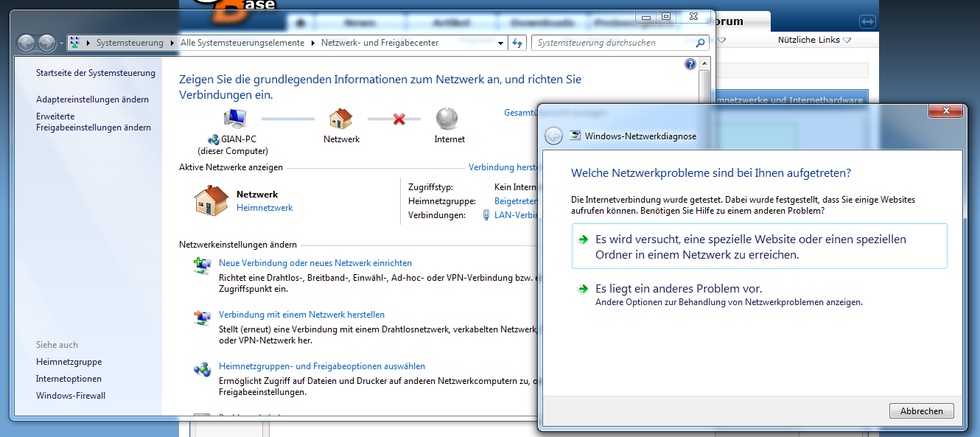Viewport: 980px width, 437px height.
Task: Open Startseite der Systemsteuerung link
Action: coord(96,73)
